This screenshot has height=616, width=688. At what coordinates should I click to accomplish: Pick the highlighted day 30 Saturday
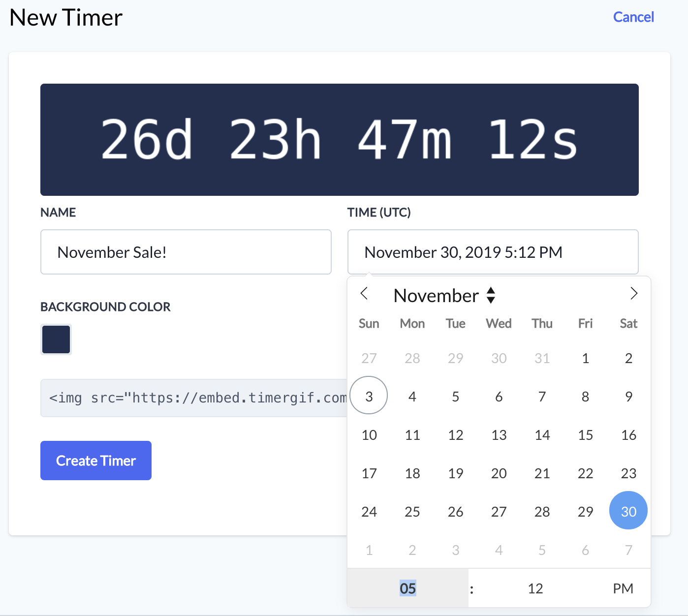tap(628, 511)
